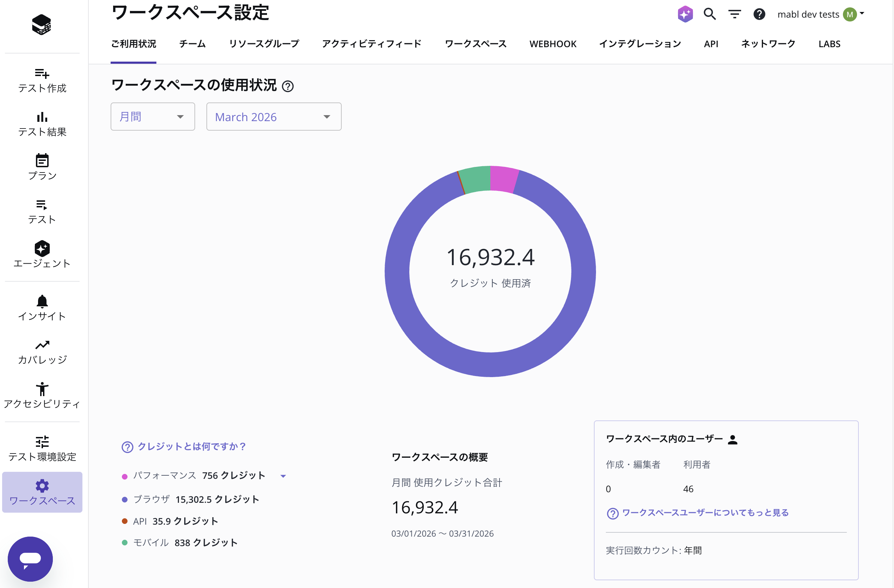Open the WEBHOOK settings tab
Screen dimensions: 894x588
[x=553, y=44]
